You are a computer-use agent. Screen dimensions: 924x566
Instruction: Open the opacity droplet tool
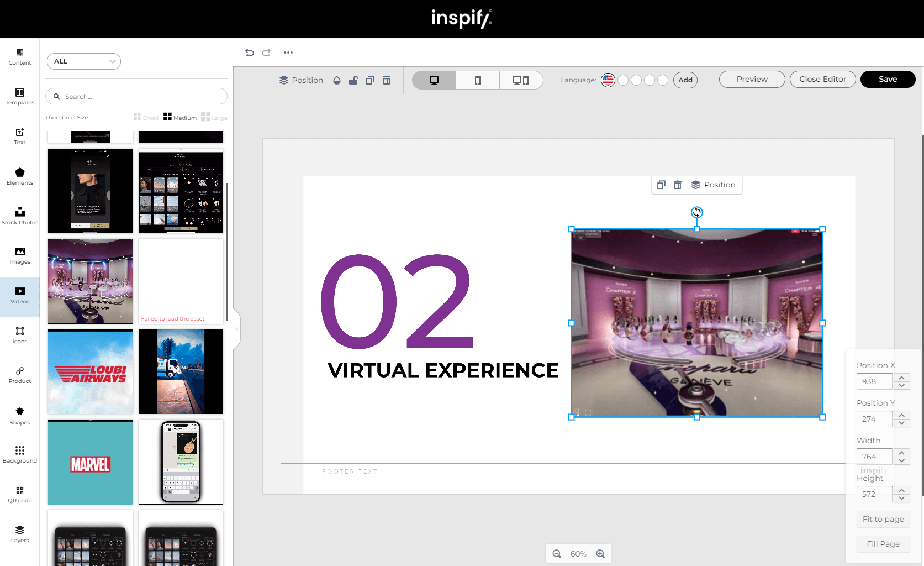337,80
